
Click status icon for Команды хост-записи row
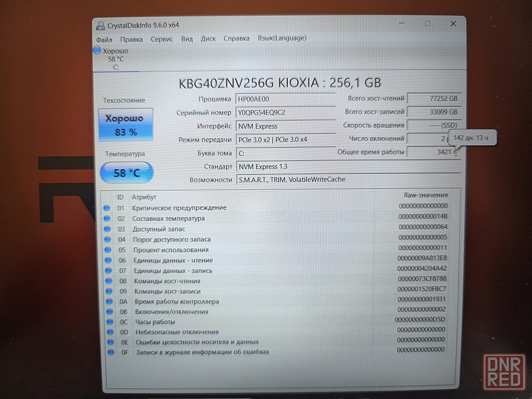tap(109, 291)
